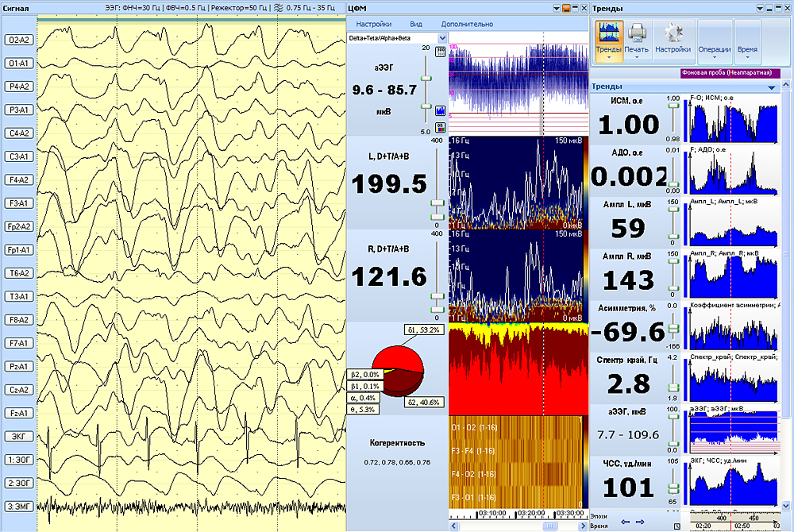
Task: Select the O1-A1 channel label
Action: coord(19,64)
